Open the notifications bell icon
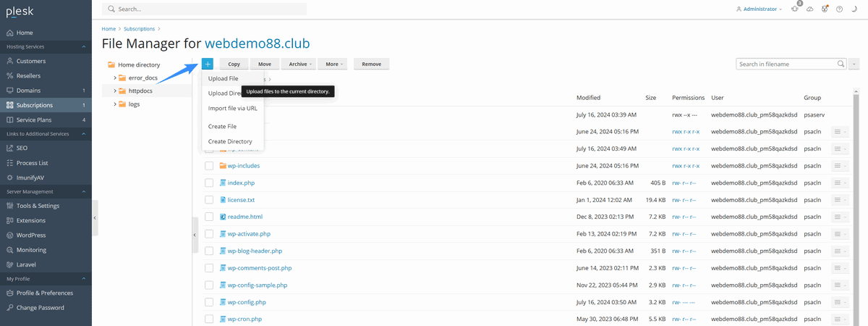The height and width of the screenshot is (326, 868). pos(796,9)
